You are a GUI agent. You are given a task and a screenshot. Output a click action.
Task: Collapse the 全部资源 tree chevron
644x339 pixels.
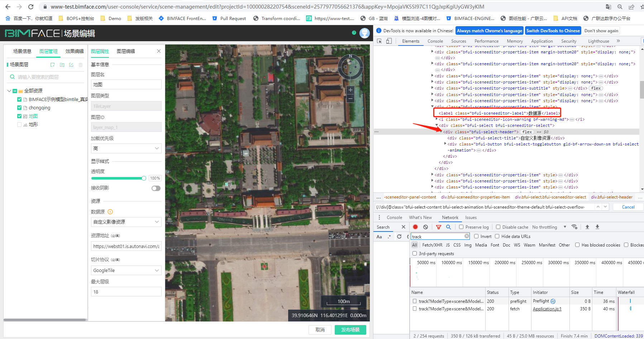9,91
